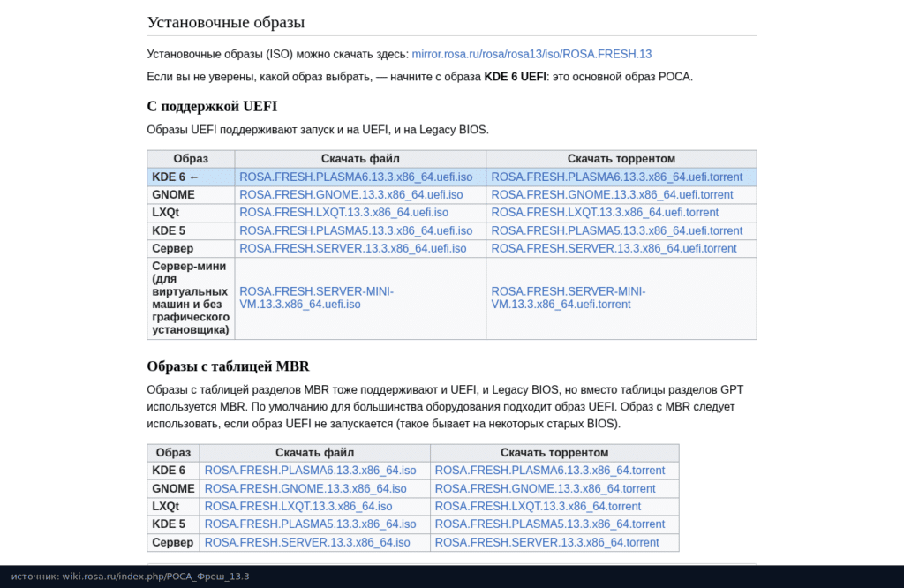Download ROSA.FRESH.GNOME.13.3.x86_64.uefi.torrent
904x588 pixels.
coord(613,195)
